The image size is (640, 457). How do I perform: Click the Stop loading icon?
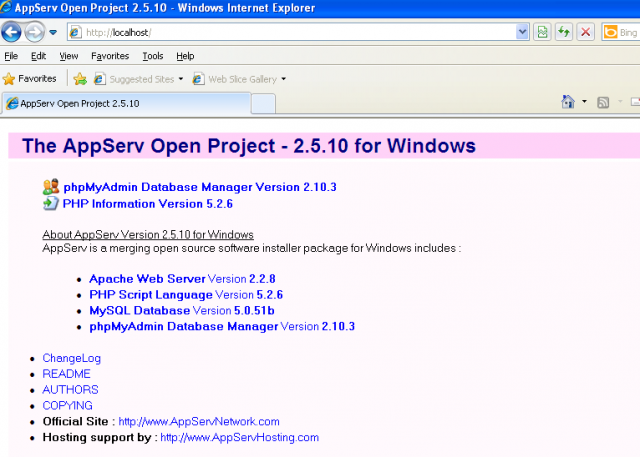tap(586, 32)
